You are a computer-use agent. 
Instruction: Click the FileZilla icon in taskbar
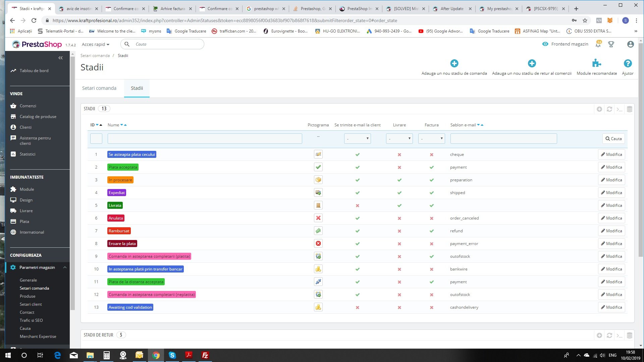pyautogui.click(x=205, y=355)
